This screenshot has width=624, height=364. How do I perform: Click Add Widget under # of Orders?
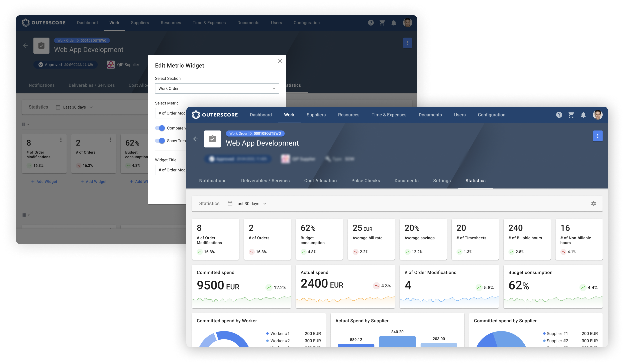click(x=93, y=182)
